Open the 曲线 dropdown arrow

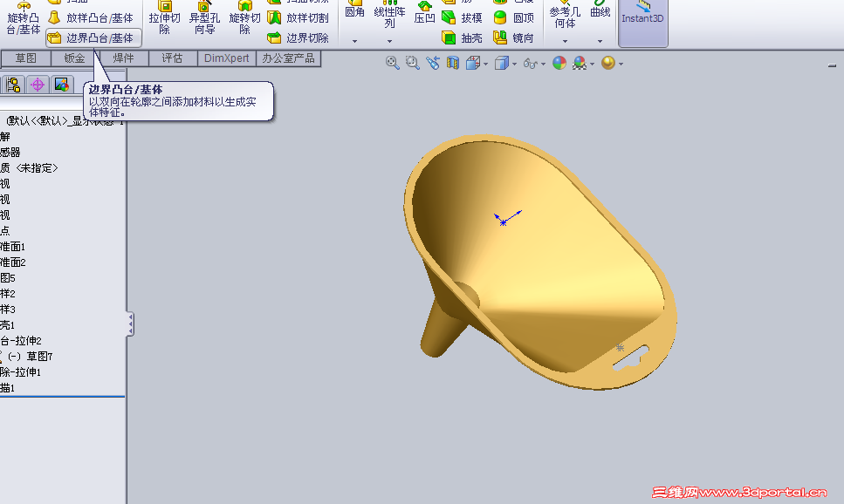click(600, 41)
